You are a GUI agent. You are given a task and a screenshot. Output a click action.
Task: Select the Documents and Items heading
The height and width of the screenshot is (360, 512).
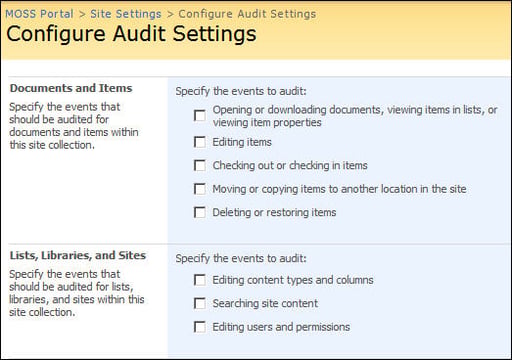click(71, 88)
